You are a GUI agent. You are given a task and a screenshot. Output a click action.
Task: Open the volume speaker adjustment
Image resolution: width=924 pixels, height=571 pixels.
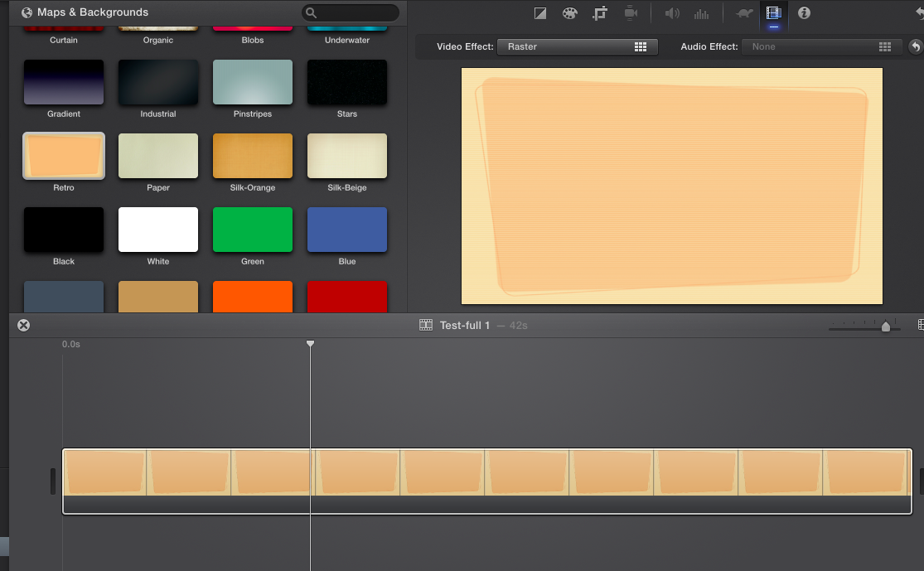click(x=672, y=13)
